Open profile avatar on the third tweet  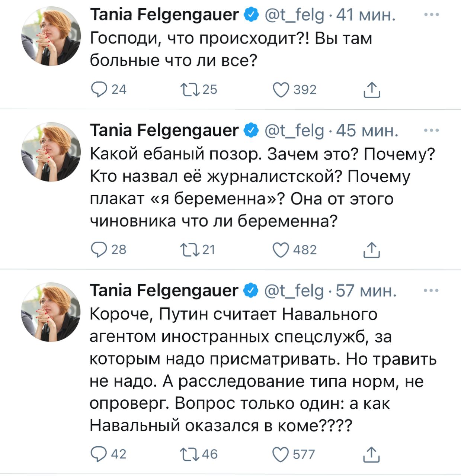click(51, 312)
